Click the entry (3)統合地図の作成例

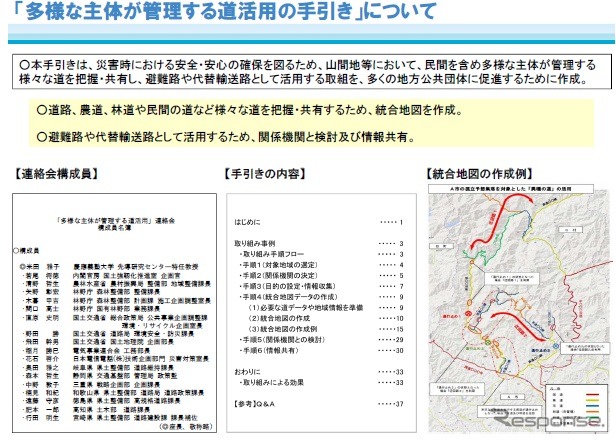click(x=282, y=329)
